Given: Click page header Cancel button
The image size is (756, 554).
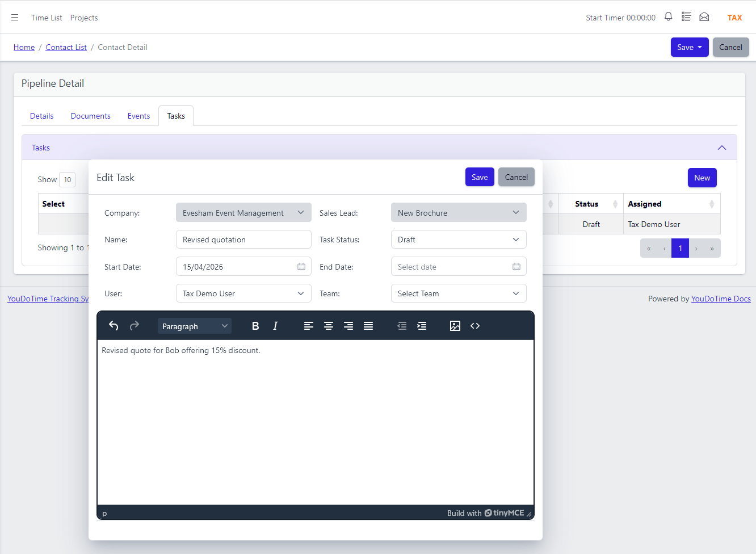Looking at the screenshot, I should [730, 47].
